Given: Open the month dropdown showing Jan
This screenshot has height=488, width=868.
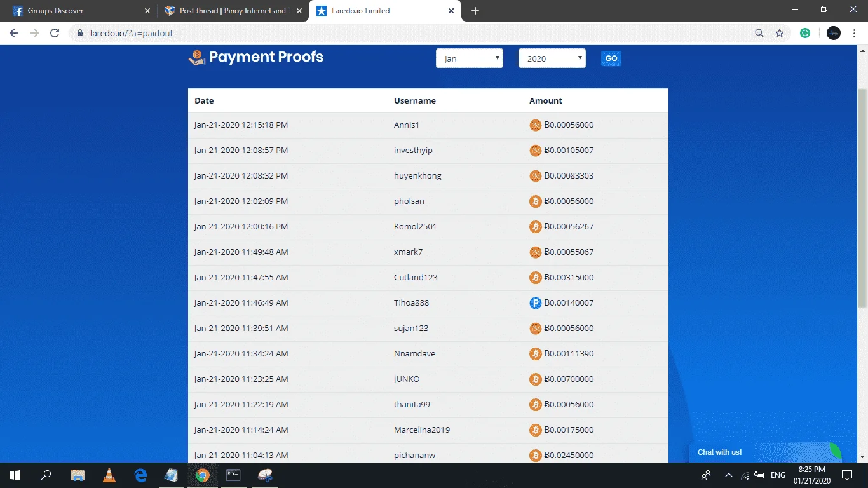Looking at the screenshot, I should (470, 58).
